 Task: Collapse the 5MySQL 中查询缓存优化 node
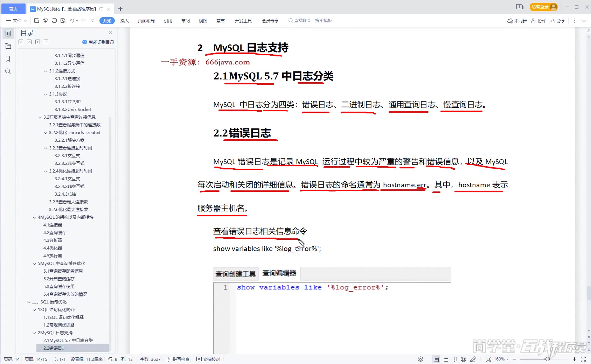tap(34, 264)
